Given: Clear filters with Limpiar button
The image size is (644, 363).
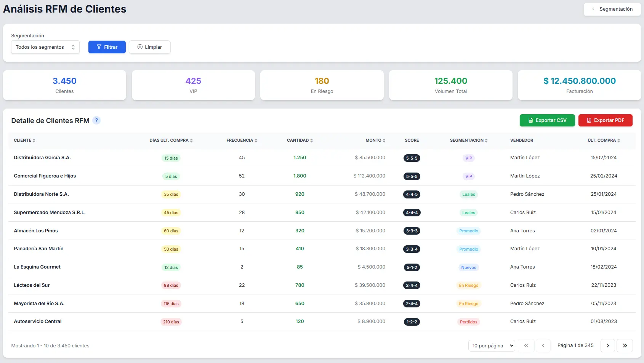Looking at the screenshot, I should [150, 47].
